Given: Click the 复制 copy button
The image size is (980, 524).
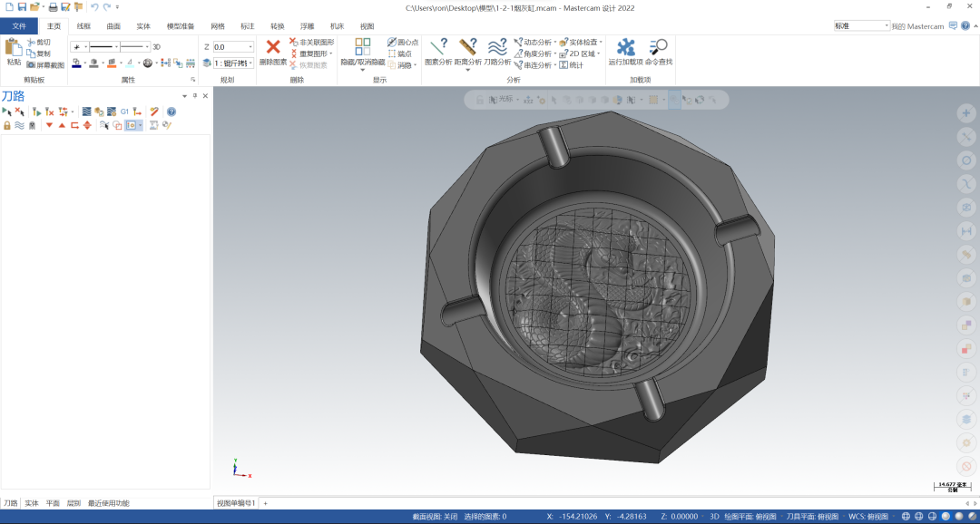Looking at the screenshot, I should tap(38, 53).
